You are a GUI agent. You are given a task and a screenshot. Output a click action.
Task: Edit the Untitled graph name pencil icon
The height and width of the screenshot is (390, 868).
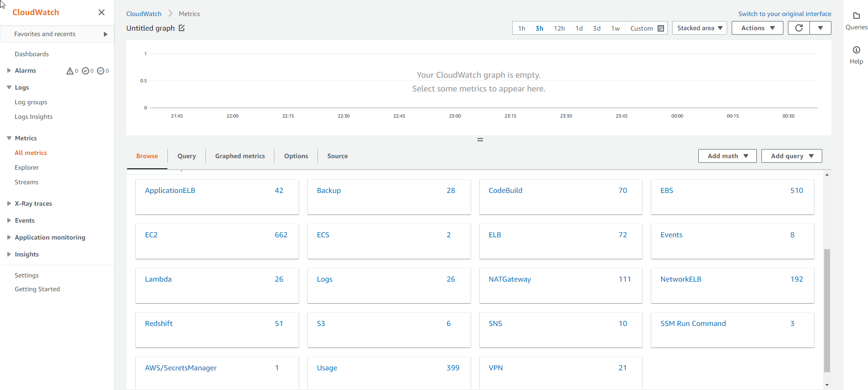click(x=182, y=28)
